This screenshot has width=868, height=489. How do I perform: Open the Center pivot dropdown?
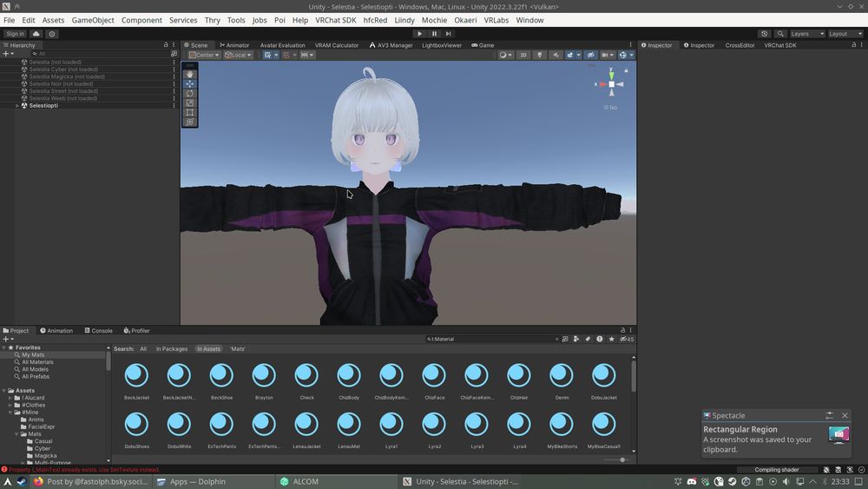pyautogui.click(x=204, y=55)
